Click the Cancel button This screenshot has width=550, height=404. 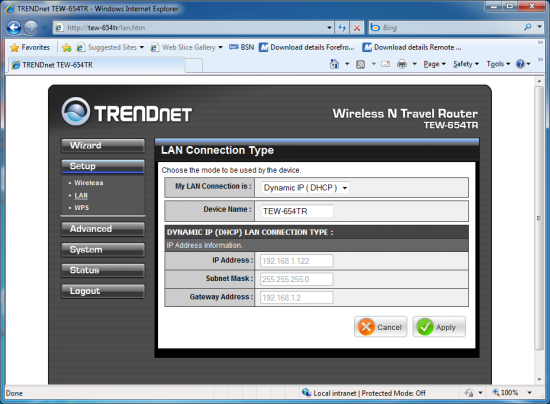pos(381,327)
